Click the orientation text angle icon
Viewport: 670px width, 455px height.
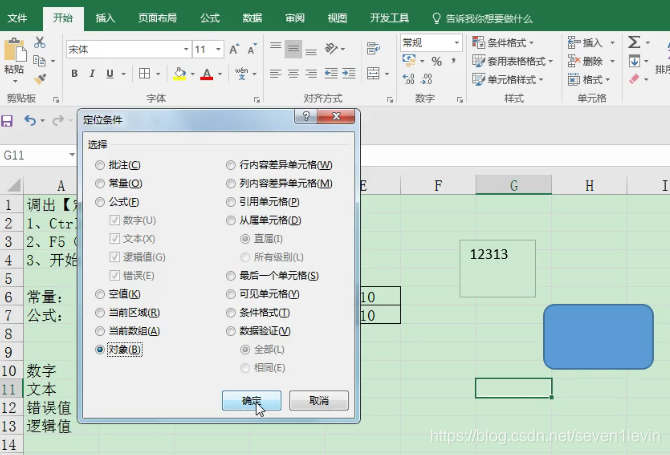click(x=332, y=48)
